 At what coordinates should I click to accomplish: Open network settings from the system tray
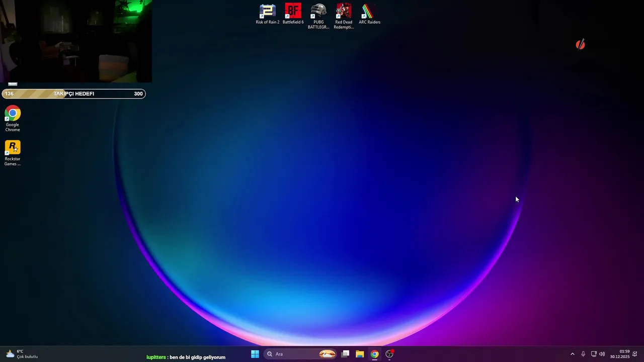594,354
